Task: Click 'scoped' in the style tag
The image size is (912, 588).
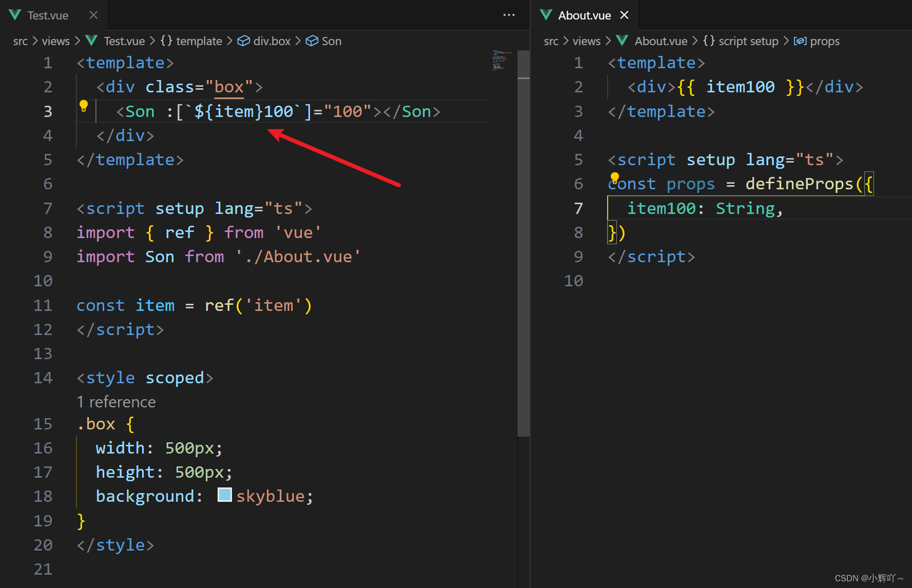Action: tap(174, 378)
